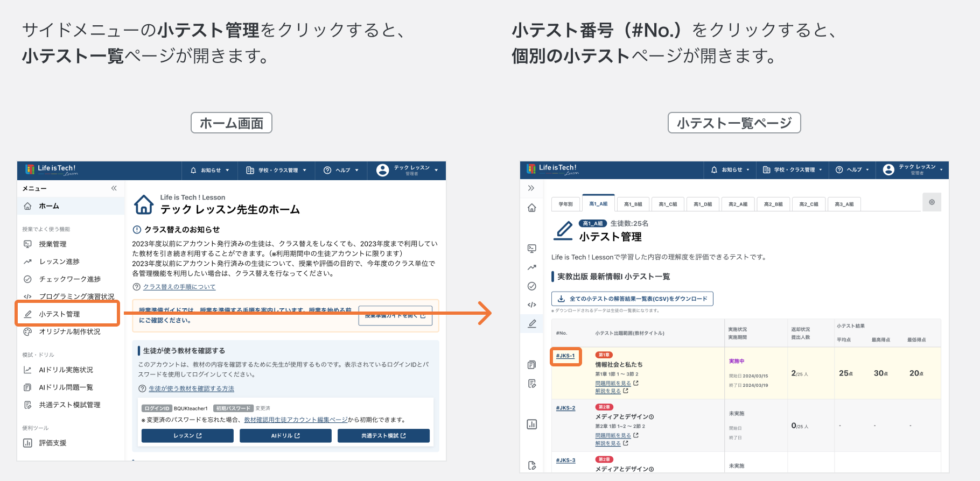Open テック レッスン account menu on home screen
The height and width of the screenshot is (481, 980).
[407, 170]
